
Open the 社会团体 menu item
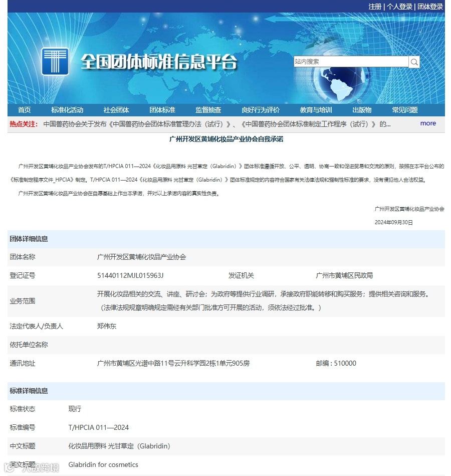pos(116,110)
